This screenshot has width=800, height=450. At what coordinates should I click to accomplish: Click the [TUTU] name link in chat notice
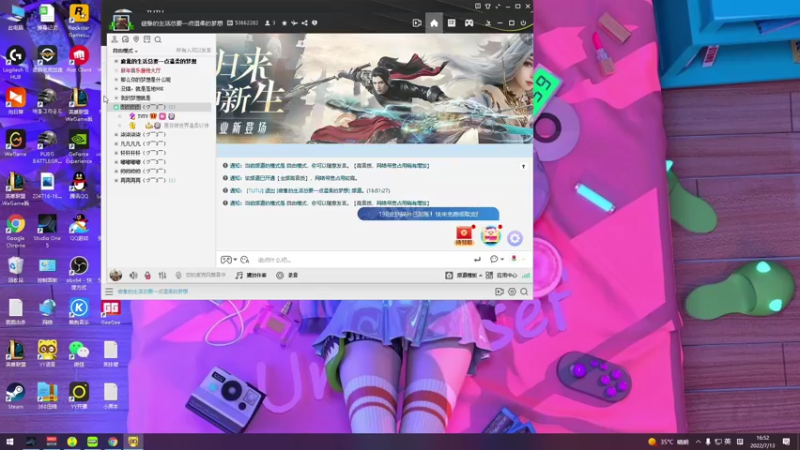pyautogui.click(x=254, y=190)
